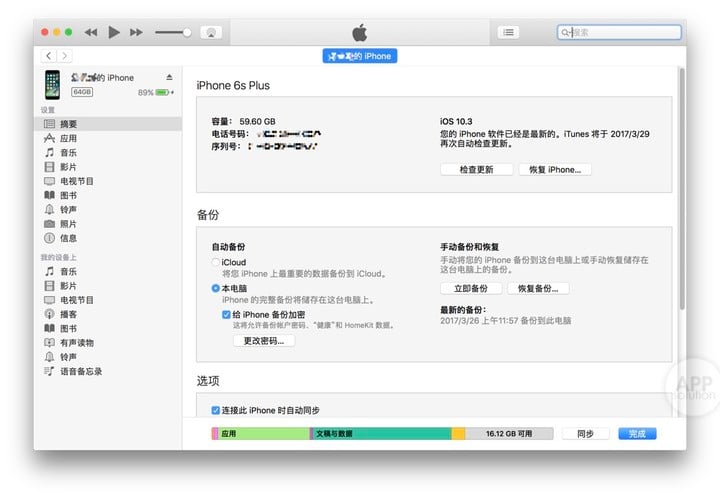This screenshot has width=720, height=498.
Task: Click the blue 完成 button
Action: click(x=637, y=434)
